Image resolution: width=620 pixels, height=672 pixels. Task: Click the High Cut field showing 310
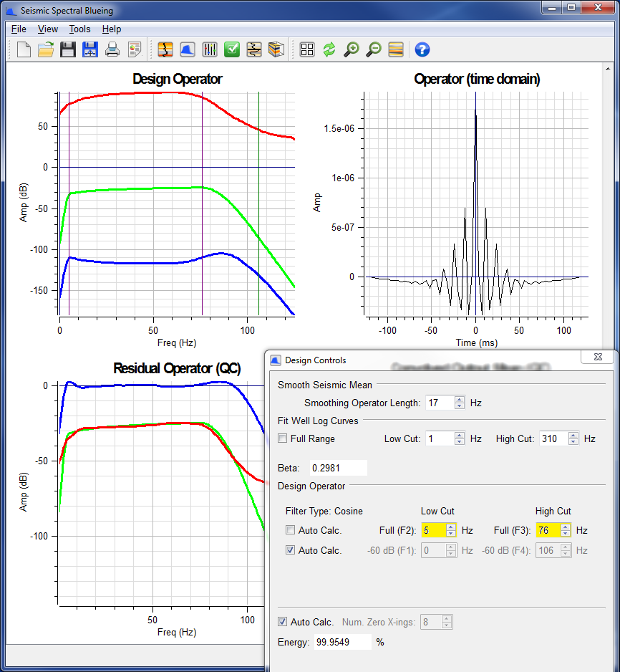click(553, 438)
